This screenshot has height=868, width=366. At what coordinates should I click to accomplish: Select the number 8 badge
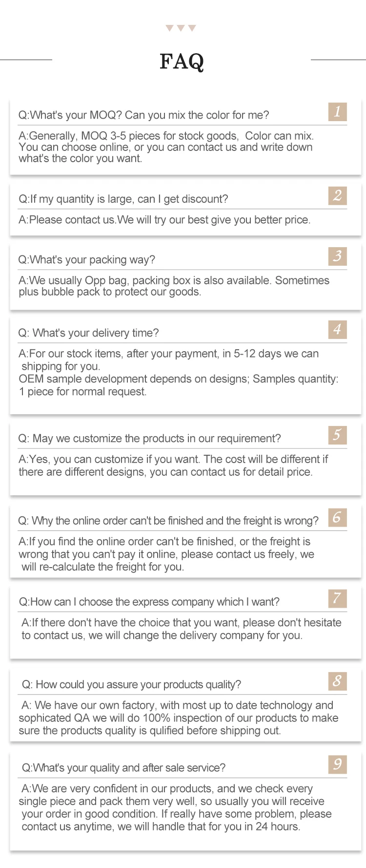[x=337, y=681]
